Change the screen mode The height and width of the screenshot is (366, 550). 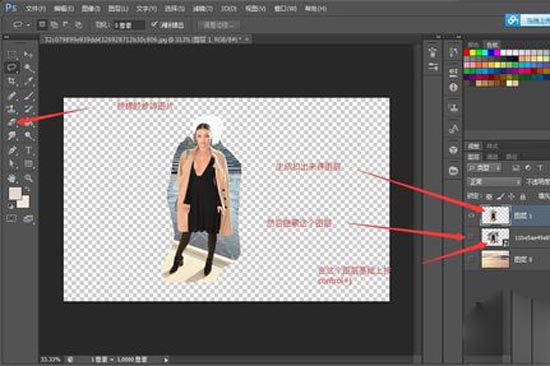pyautogui.click(x=28, y=219)
